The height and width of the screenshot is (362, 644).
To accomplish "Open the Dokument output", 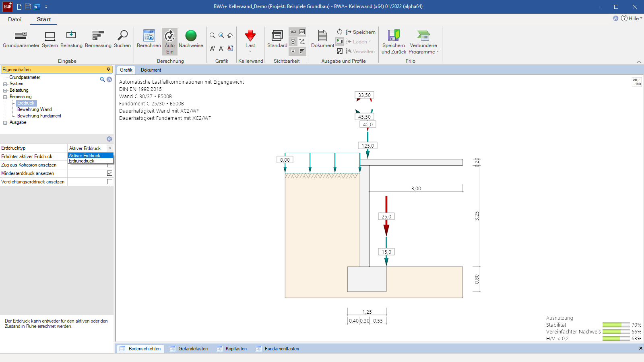I will [x=322, y=39].
